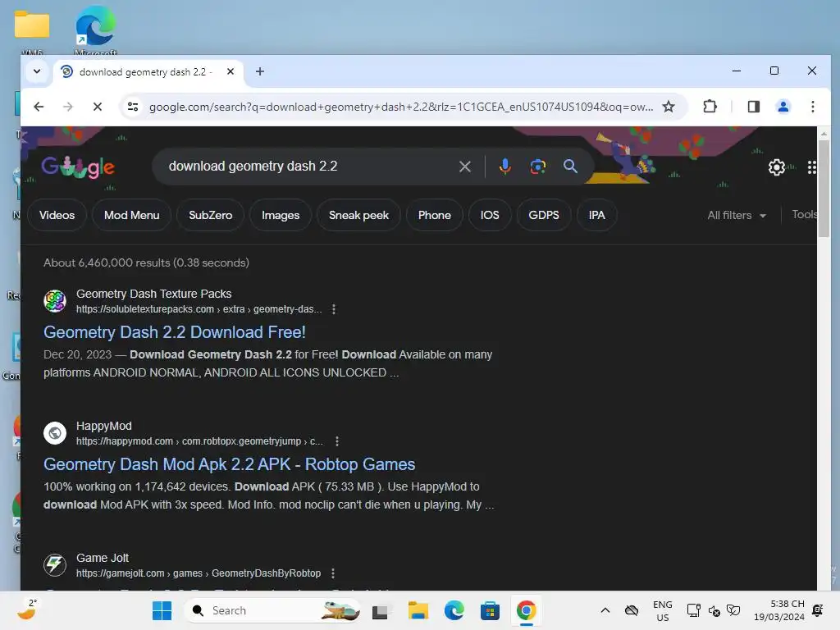
Task: Click the ENG US language indicator
Action: (x=663, y=610)
